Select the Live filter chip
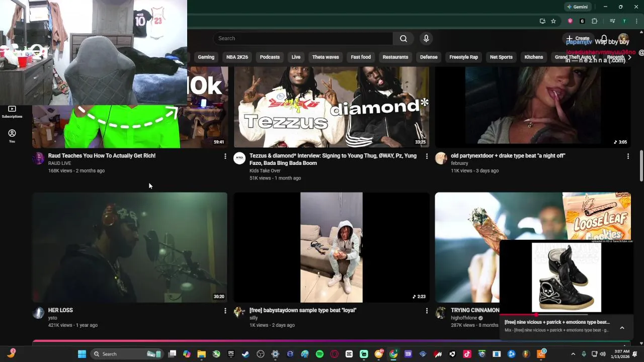 click(x=296, y=57)
